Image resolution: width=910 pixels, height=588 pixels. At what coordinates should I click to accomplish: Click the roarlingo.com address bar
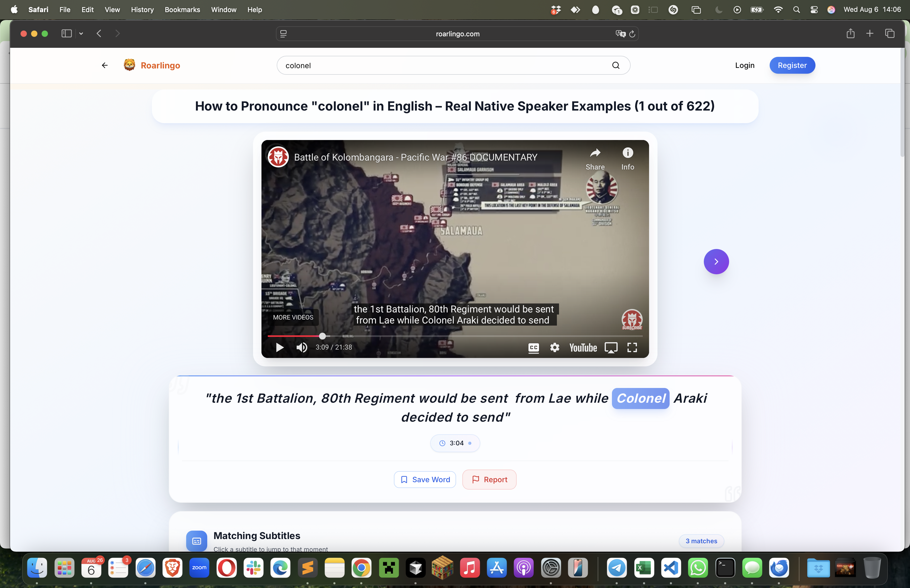click(x=457, y=34)
